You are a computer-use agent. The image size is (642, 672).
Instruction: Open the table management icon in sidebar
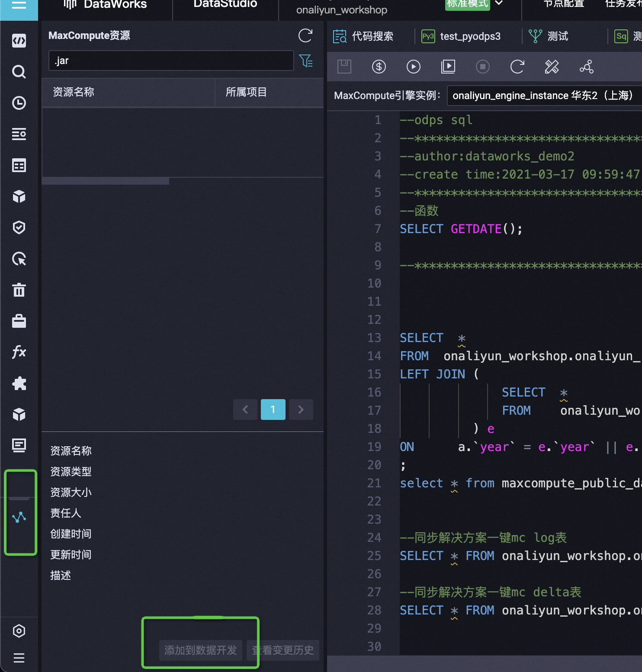tap(19, 166)
